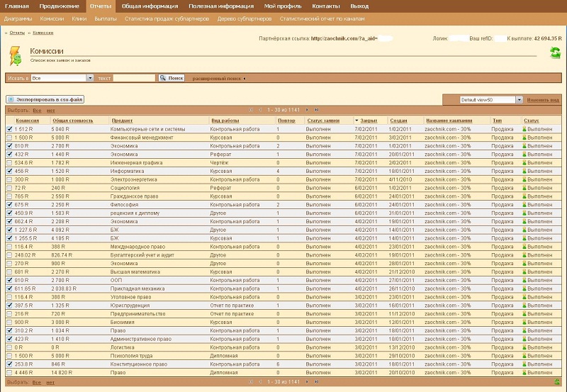Uncheck the Философия row checkbox

click(9, 205)
